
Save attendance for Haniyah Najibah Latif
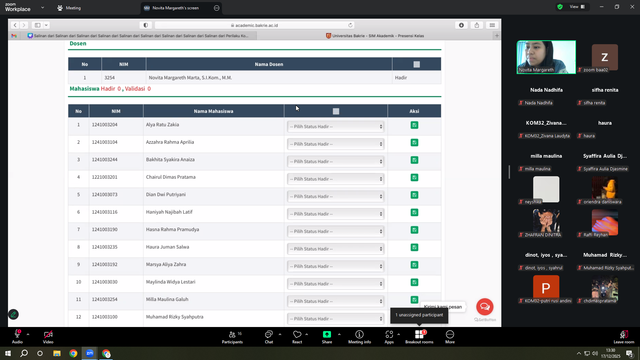414,213
